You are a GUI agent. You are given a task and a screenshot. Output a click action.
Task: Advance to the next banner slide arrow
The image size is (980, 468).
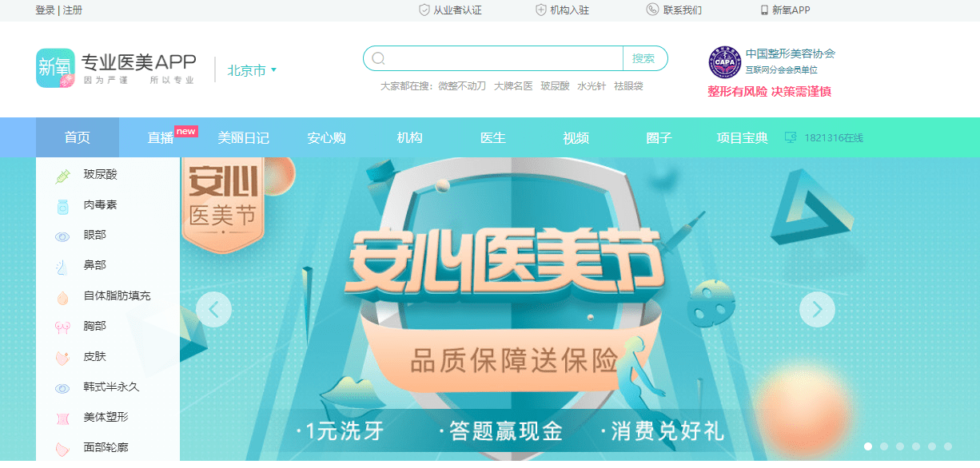pyautogui.click(x=817, y=309)
